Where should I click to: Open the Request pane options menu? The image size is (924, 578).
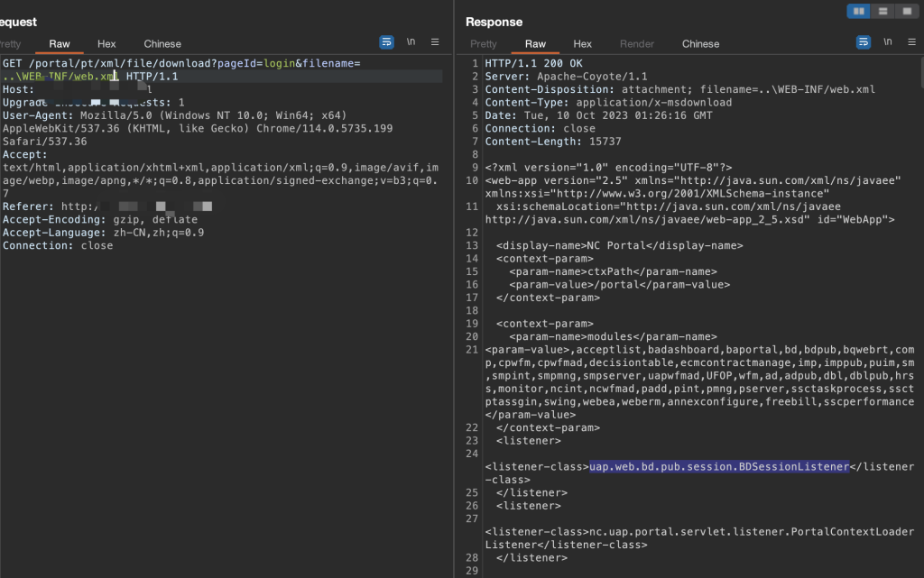pos(435,42)
